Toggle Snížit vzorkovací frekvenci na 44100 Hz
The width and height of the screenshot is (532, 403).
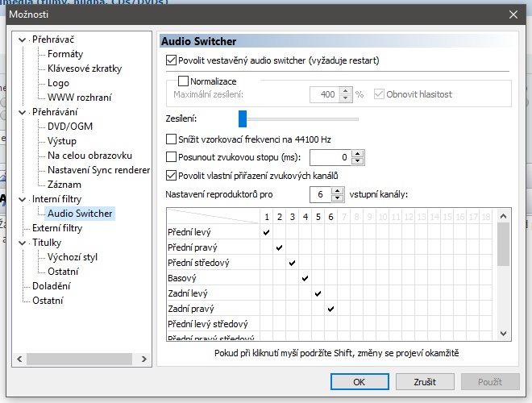point(171,139)
